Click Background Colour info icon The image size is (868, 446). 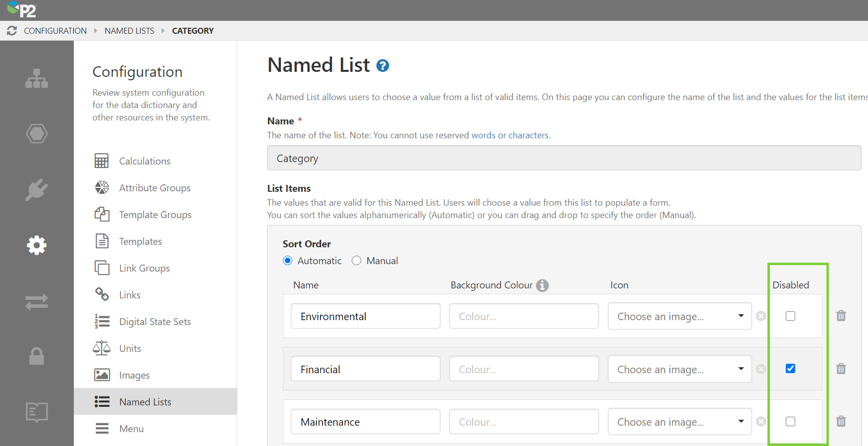coord(542,285)
